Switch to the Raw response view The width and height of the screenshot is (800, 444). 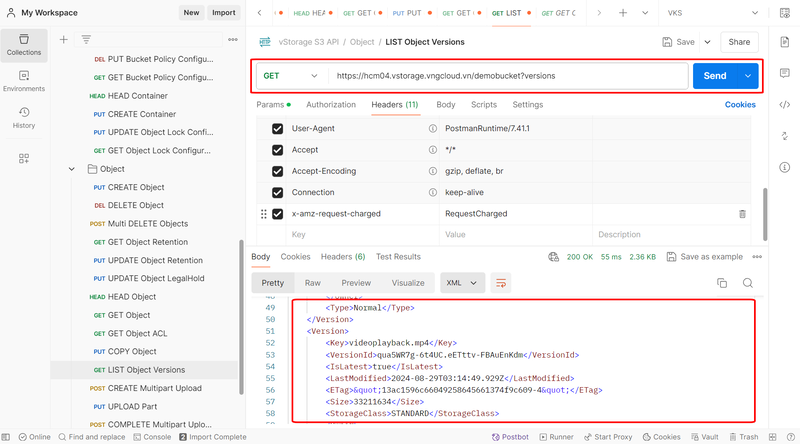point(313,283)
